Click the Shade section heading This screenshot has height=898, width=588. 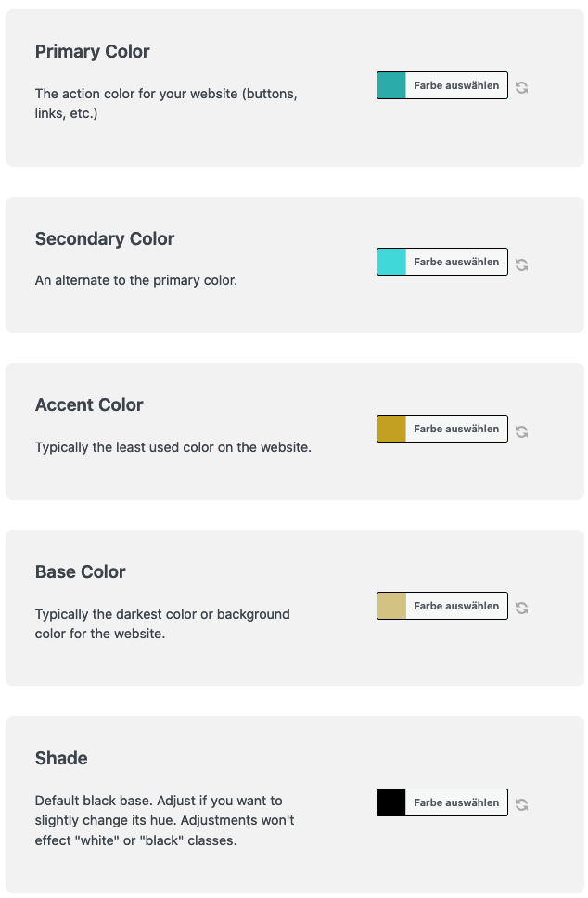pos(61,758)
